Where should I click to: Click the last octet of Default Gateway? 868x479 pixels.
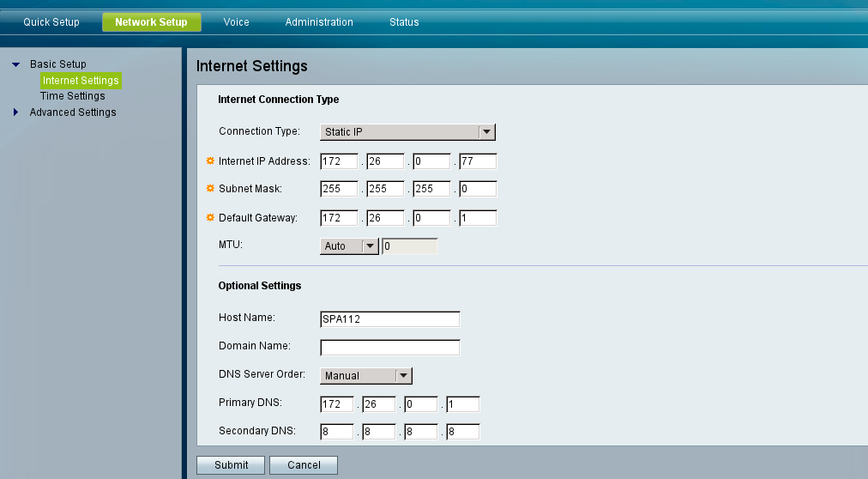pos(478,218)
